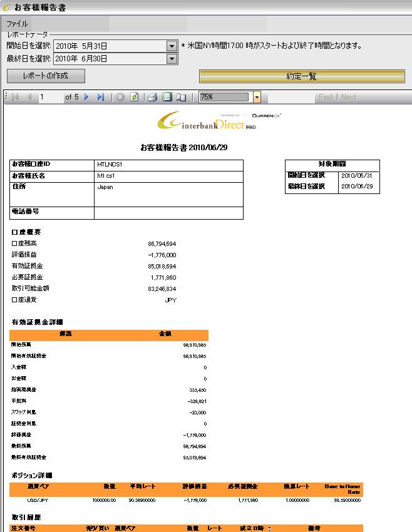This screenshot has width=412, height=532.
Task: Click the period start date 2010/05/31
Action: point(357,175)
